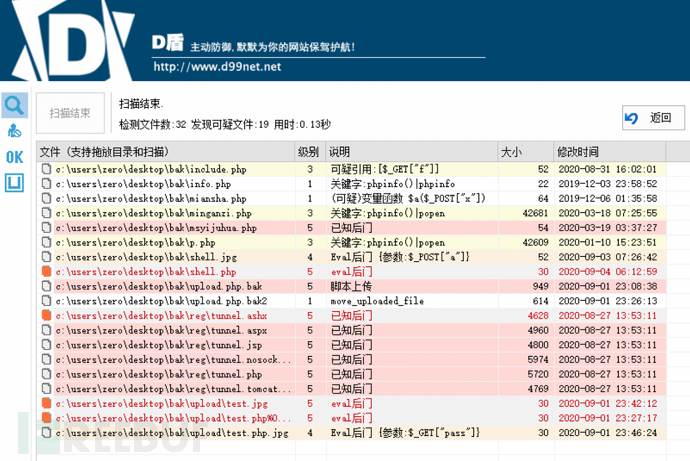The width and height of the screenshot is (690, 461).
Task: Click the size value 42681
Action: 535,213
